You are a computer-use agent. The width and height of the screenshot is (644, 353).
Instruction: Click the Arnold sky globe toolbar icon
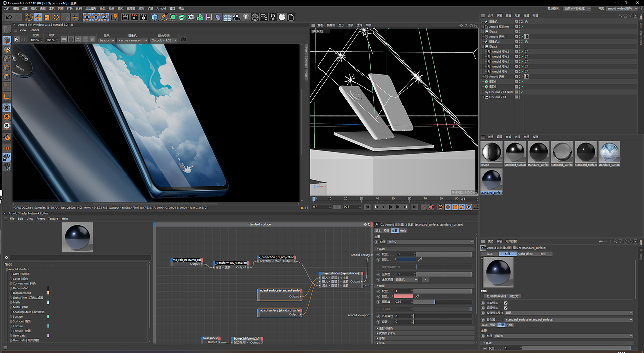(255, 17)
